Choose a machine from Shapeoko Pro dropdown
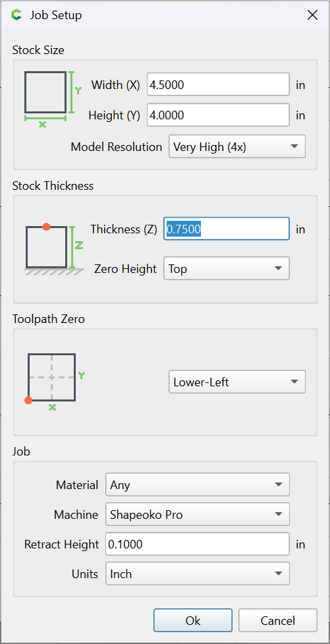 198,514
